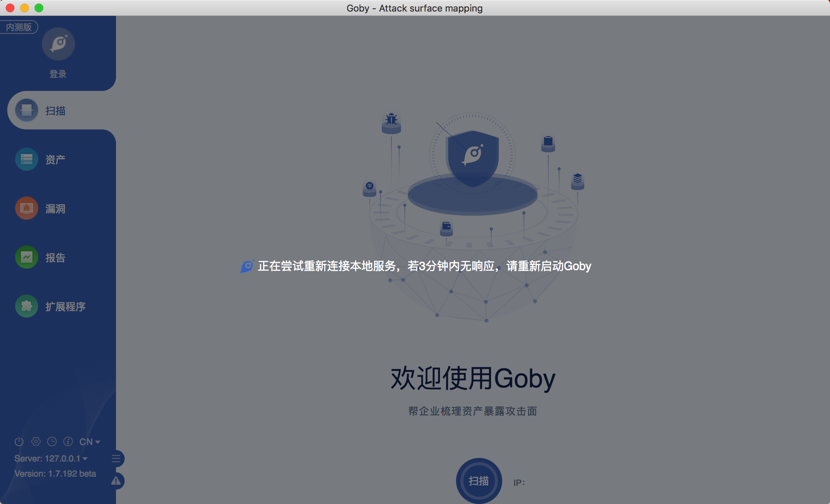Open the hamburger menu at sidebar edge
Screen dimensions: 830x504
[116, 458]
